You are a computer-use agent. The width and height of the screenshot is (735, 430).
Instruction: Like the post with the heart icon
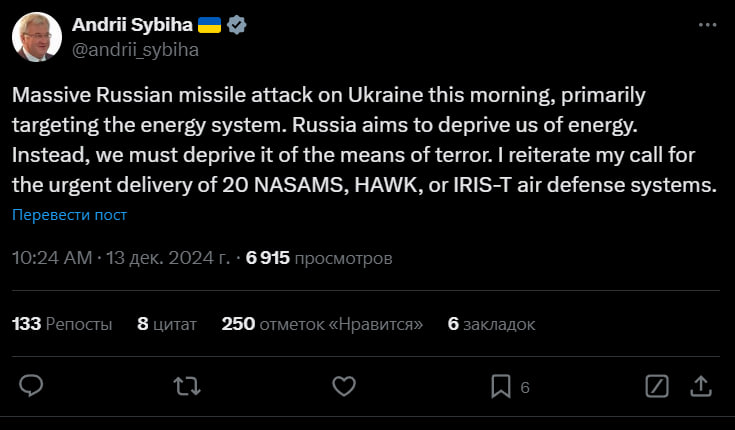click(344, 385)
